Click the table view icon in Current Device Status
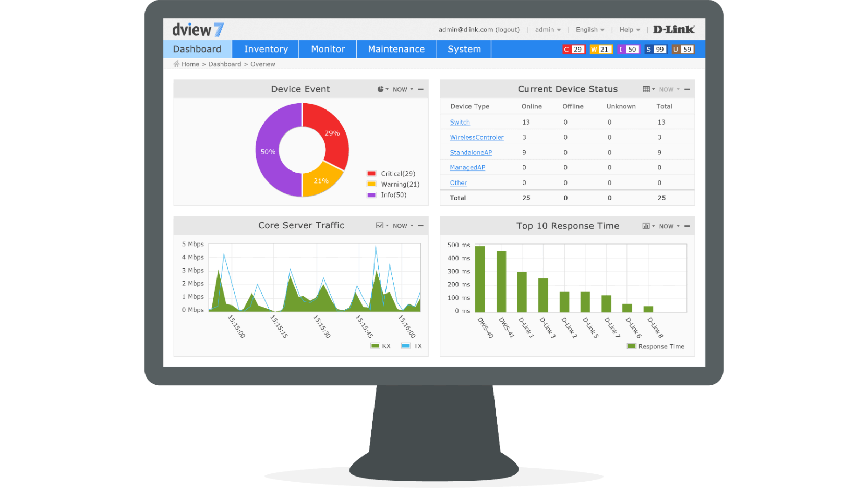Screen dimensions: 868x488 point(647,89)
